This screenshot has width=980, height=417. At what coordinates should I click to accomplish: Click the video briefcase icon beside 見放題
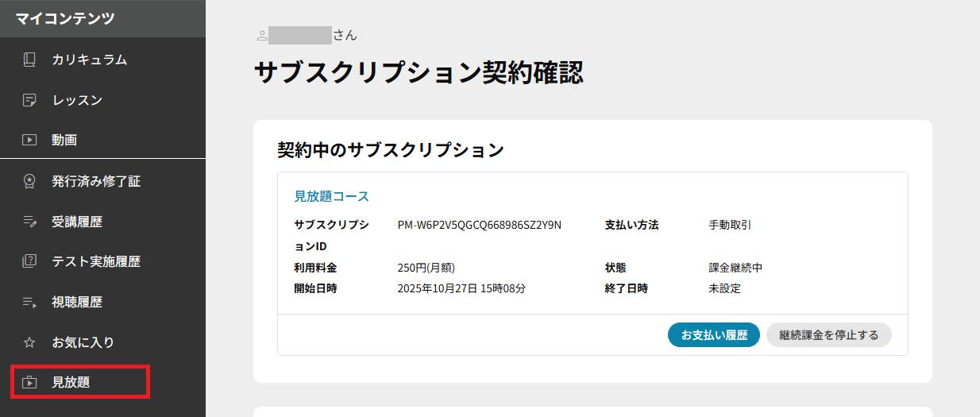(x=29, y=382)
